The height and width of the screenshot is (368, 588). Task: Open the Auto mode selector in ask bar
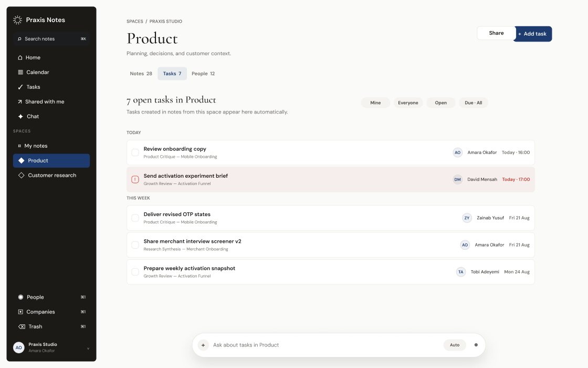pyautogui.click(x=455, y=345)
